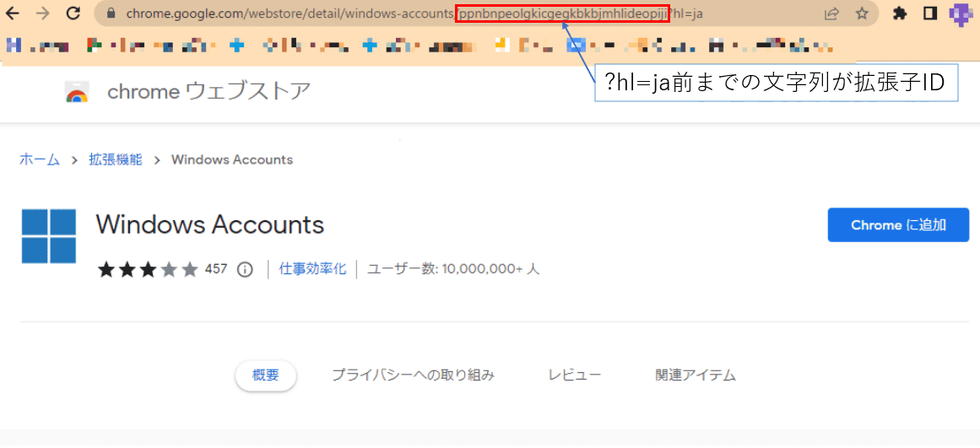Screen dimensions: 980x448
Task: Click Windows Accounts breadcrumb text
Action: 232,159
